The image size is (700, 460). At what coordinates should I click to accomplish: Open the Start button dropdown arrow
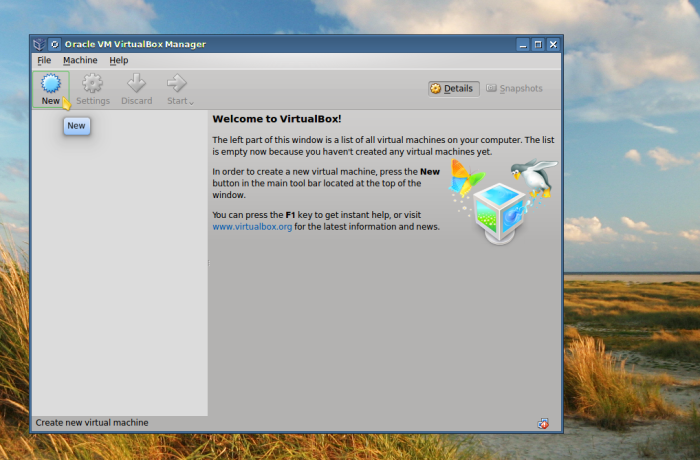pyautogui.click(x=192, y=103)
